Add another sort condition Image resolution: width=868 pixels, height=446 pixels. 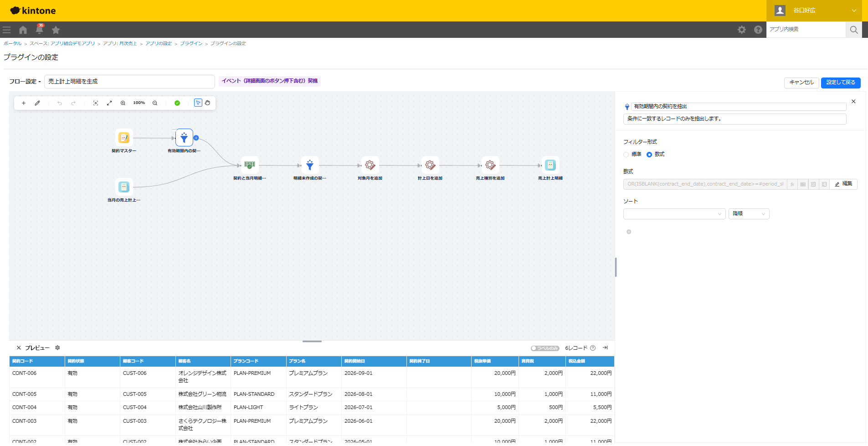click(x=629, y=232)
